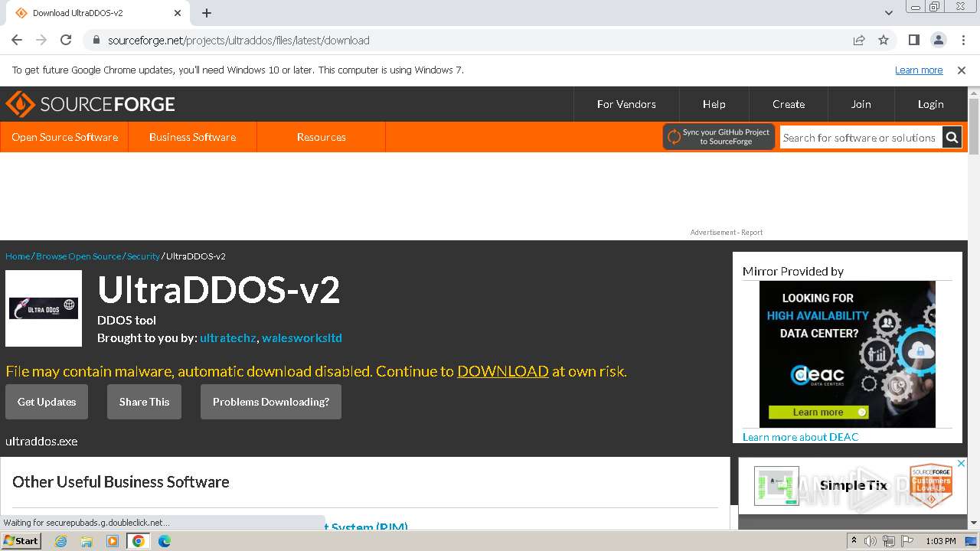Dismiss the Chrome update notice bar

click(962, 70)
